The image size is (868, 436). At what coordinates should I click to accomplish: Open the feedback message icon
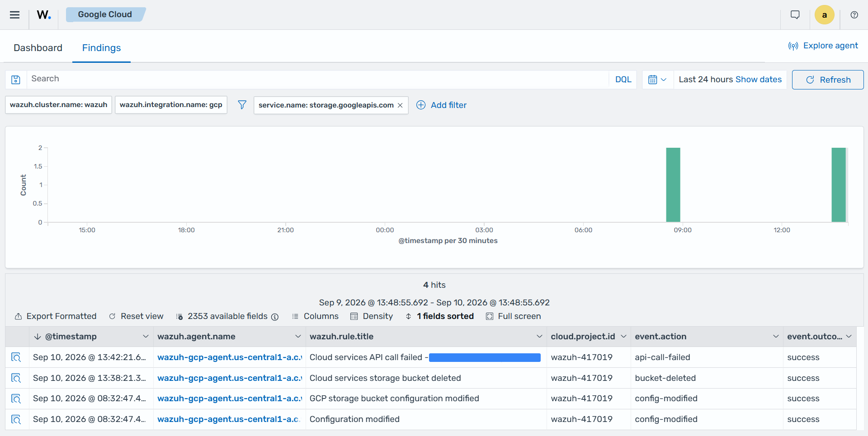click(x=795, y=15)
